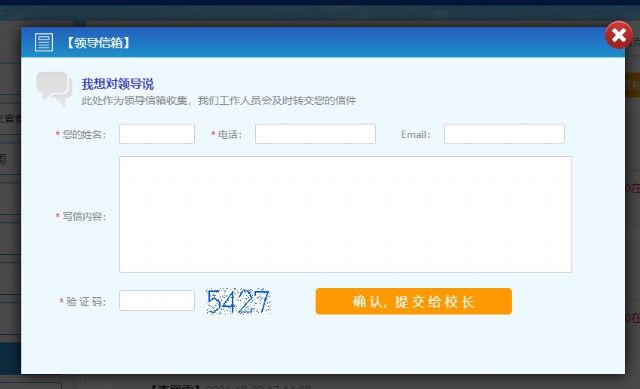Focus the 电话 phone input box
Viewport: 640px width, 389px height.
click(x=315, y=134)
